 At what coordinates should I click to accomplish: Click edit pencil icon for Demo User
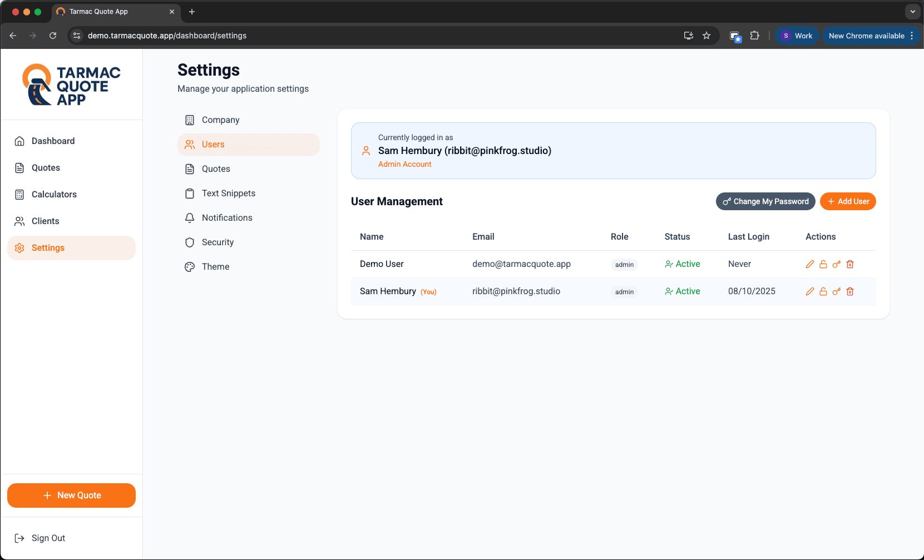tap(810, 264)
